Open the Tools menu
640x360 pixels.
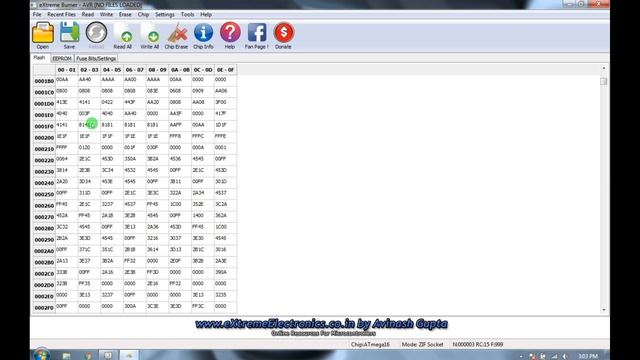pyautogui.click(x=187, y=14)
